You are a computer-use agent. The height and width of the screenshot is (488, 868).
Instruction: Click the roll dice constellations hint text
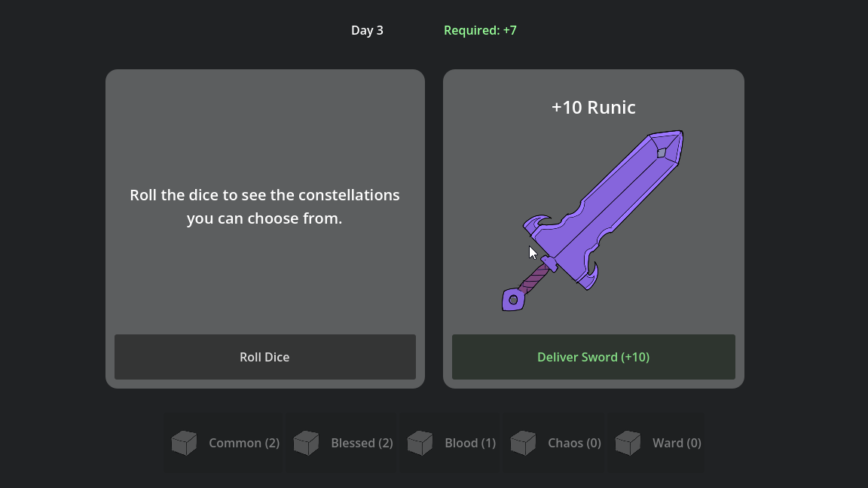[264, 206]
